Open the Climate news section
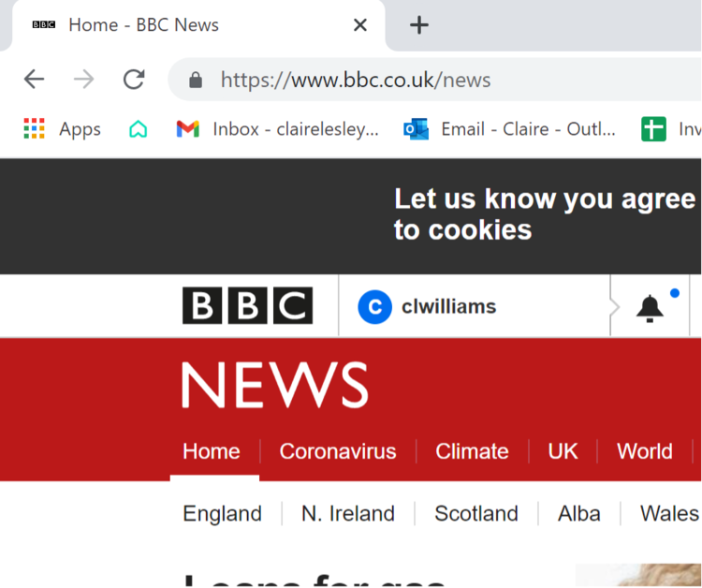 [472, 451]
